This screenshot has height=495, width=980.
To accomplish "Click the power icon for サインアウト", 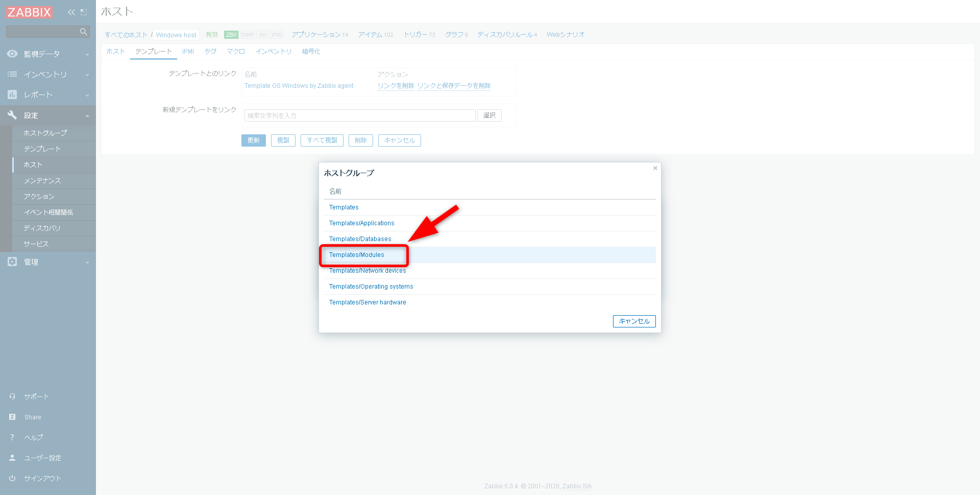I will pyautogui.click(x=12, y=478).
